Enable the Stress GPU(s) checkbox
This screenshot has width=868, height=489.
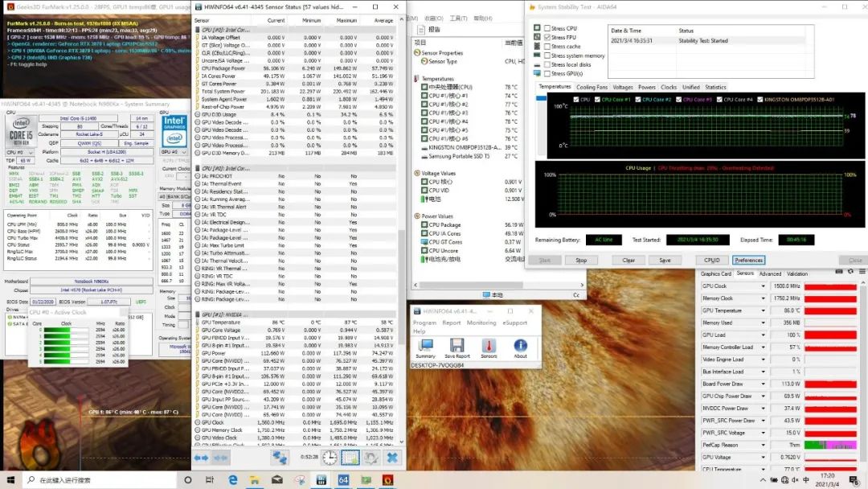click(x=547, y=73)
